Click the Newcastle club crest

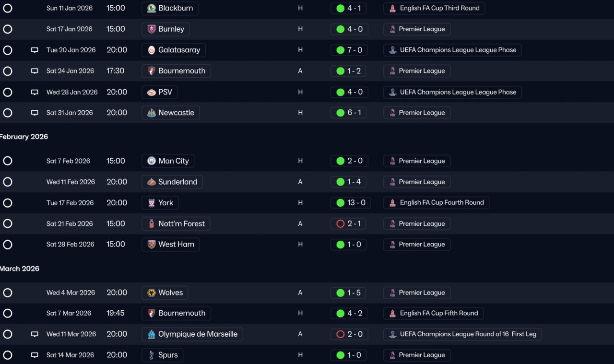pyautogui.click(x=152, y=113)
